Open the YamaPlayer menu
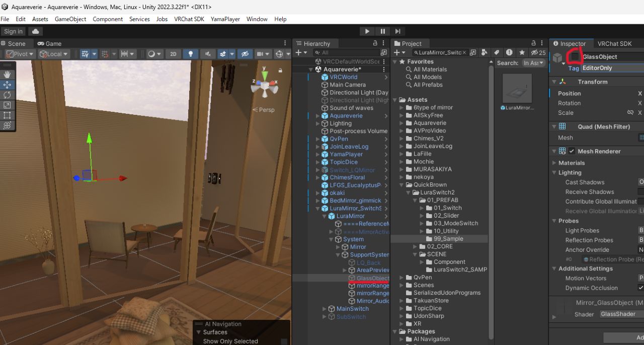The height and width of the screenshot is (345, 644). coord(225,19)
